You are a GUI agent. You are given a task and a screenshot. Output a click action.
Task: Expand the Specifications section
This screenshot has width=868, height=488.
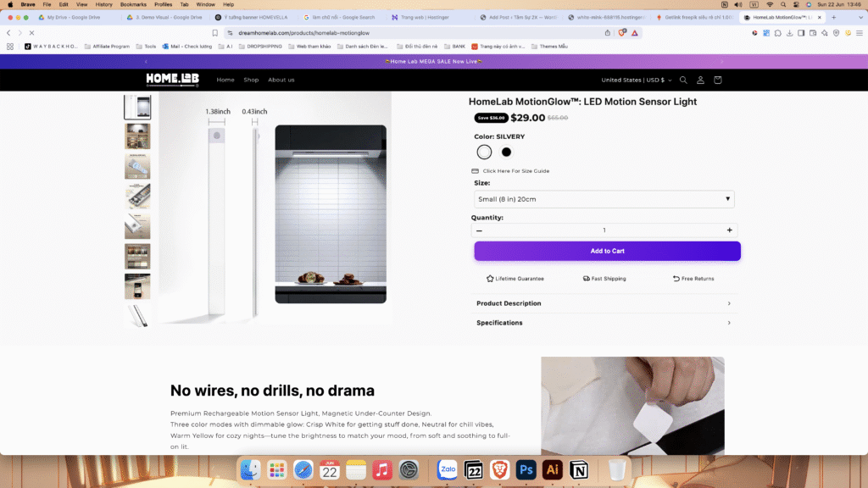[604, 323]
